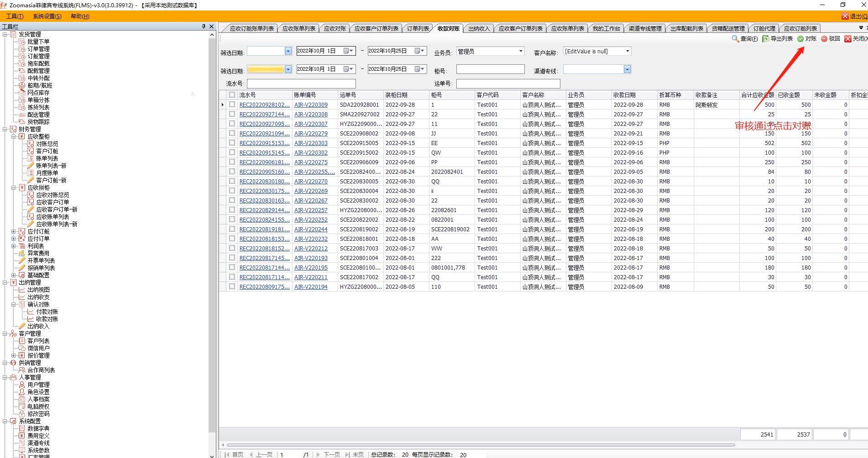Switch to the 出纳收入 tab

[479, 28]
